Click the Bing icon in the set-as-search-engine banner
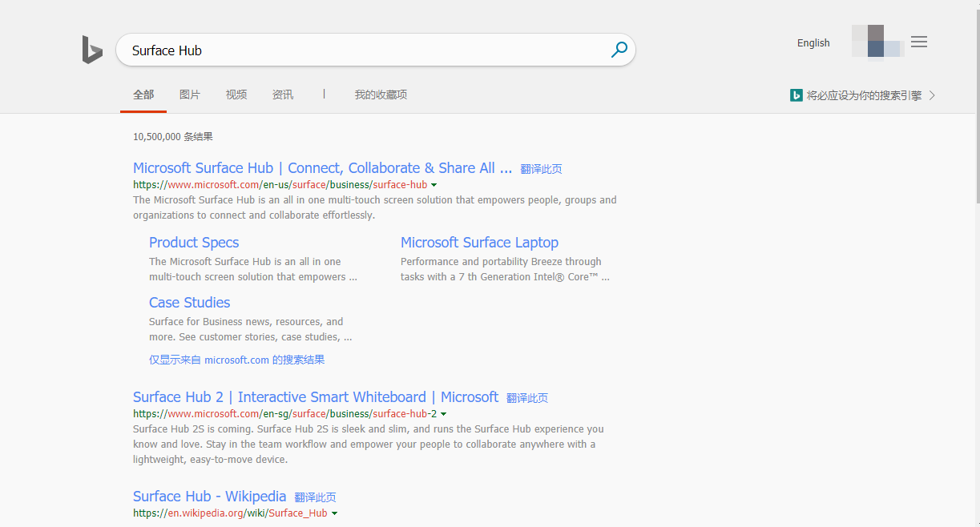This screenshot has width=980, height=527. (796, 95)
